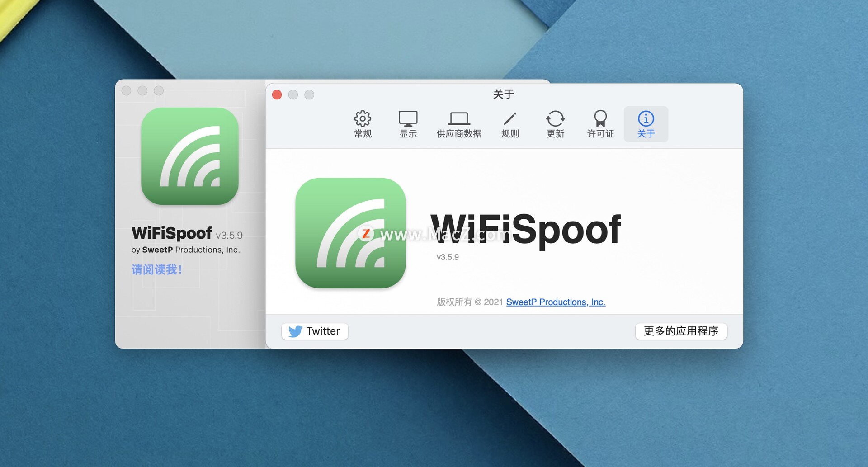Open the 常规 general preferences tab
868x467 pixels.
pos(363,124)
